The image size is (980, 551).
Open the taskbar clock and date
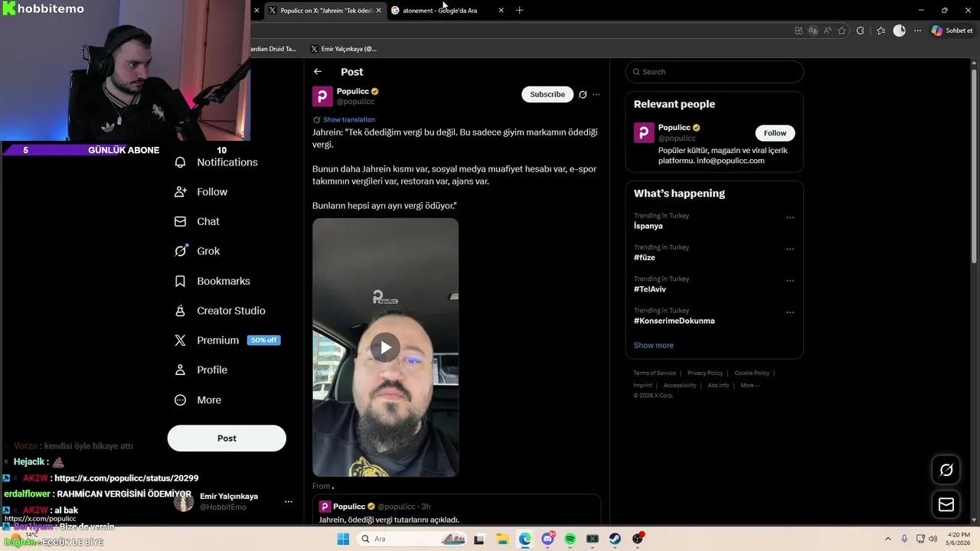[959, 539]
